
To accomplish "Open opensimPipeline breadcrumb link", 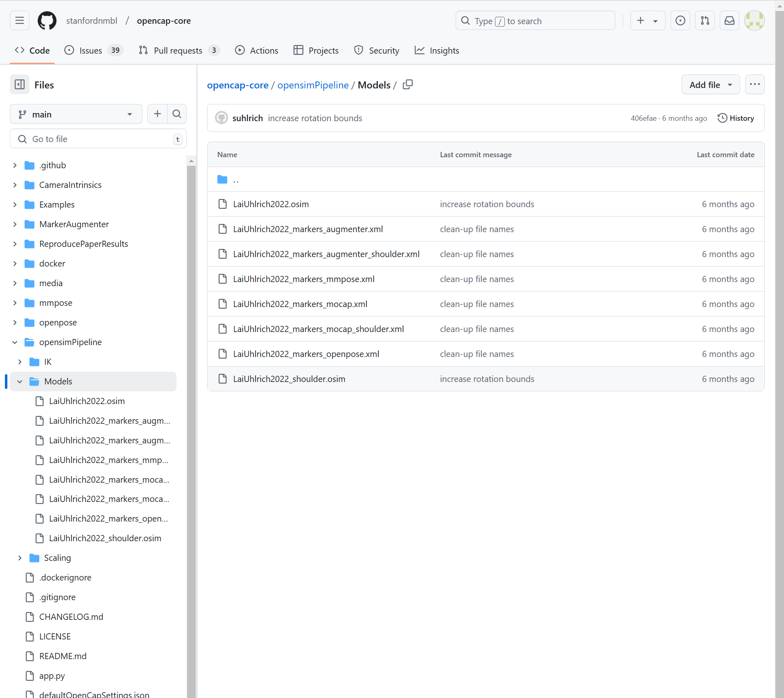I will click(x=313, y=85).
